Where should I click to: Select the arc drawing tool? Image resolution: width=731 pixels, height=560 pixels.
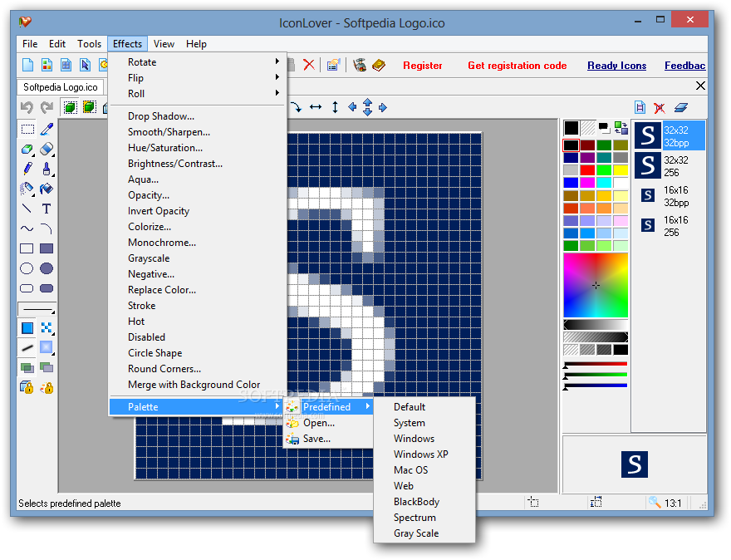(47, 228)
